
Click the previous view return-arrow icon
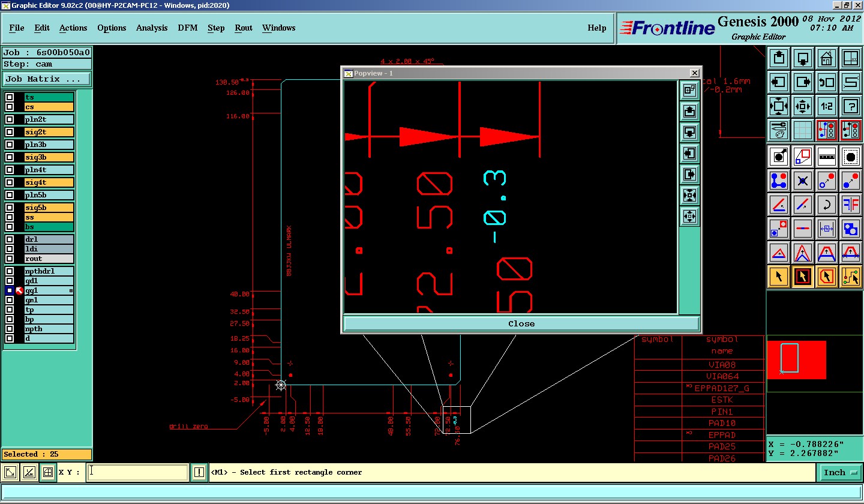tap(827, 82)
